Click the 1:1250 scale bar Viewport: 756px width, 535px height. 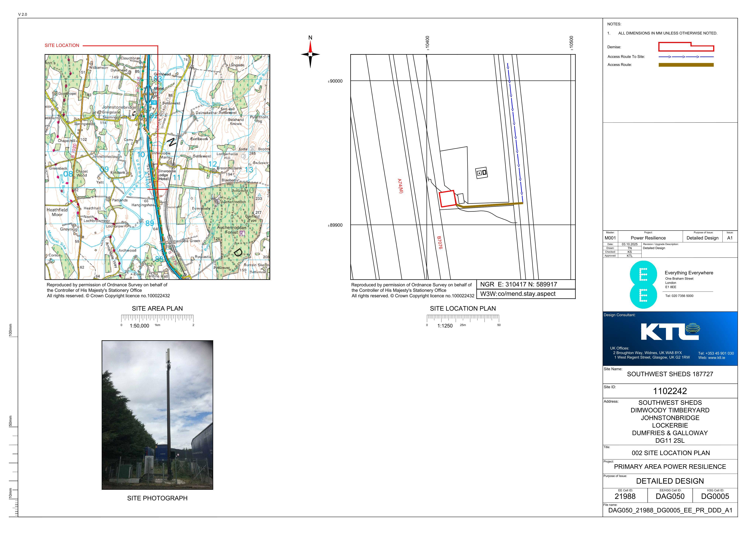click(463, 321)
